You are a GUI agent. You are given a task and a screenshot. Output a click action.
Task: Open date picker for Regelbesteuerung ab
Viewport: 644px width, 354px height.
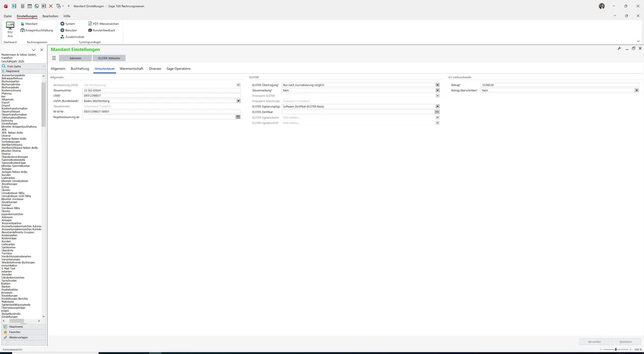point(238,116)
